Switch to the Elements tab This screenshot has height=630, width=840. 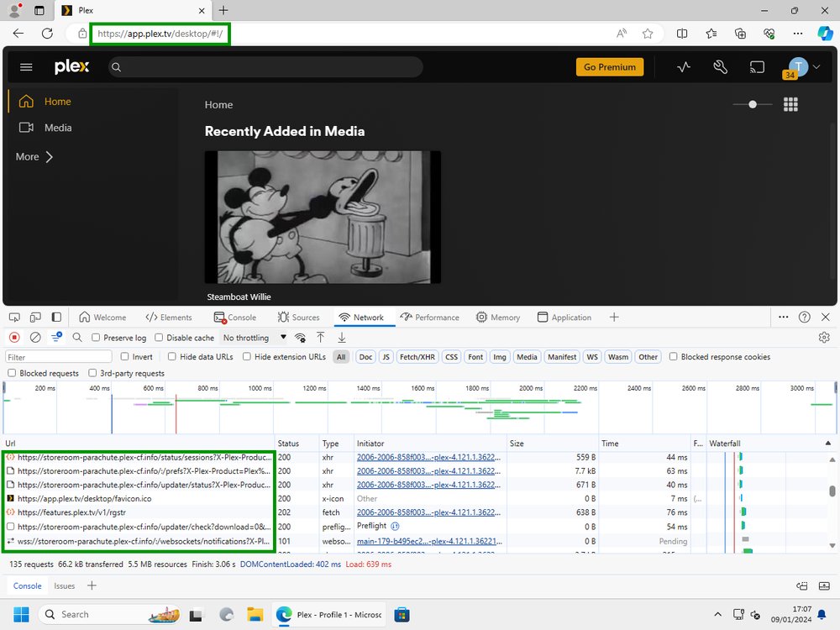pyautogui.click(x=169, y=318)
